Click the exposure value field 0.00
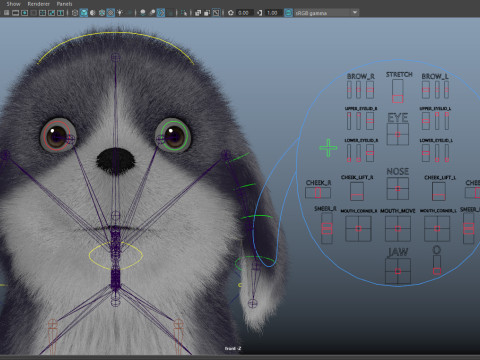Image resolution: width=480 pixels, height=360 pixels. (244, 13)
